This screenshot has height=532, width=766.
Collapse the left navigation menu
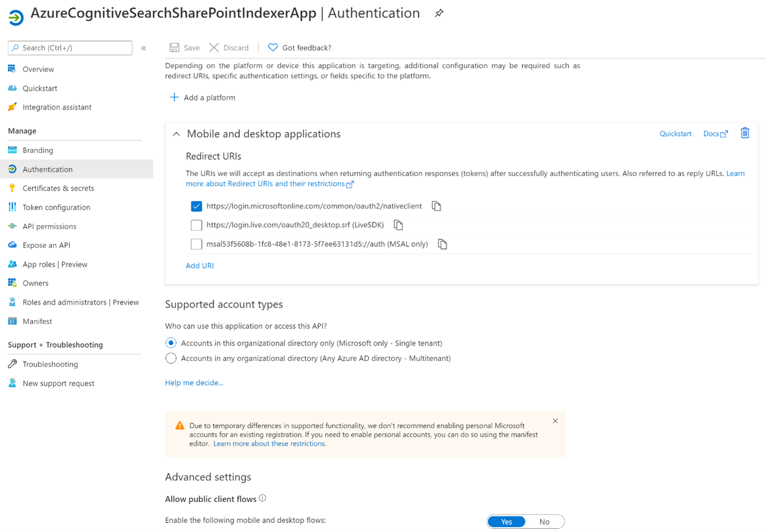pyautogui.click(x=144, y=48)
